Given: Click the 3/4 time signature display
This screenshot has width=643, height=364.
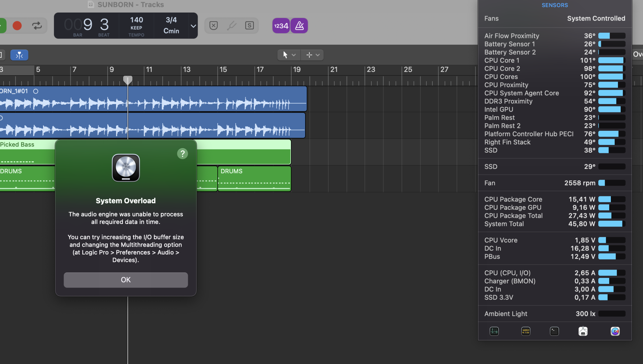Looking at the screenshot, I should point(171,20).
